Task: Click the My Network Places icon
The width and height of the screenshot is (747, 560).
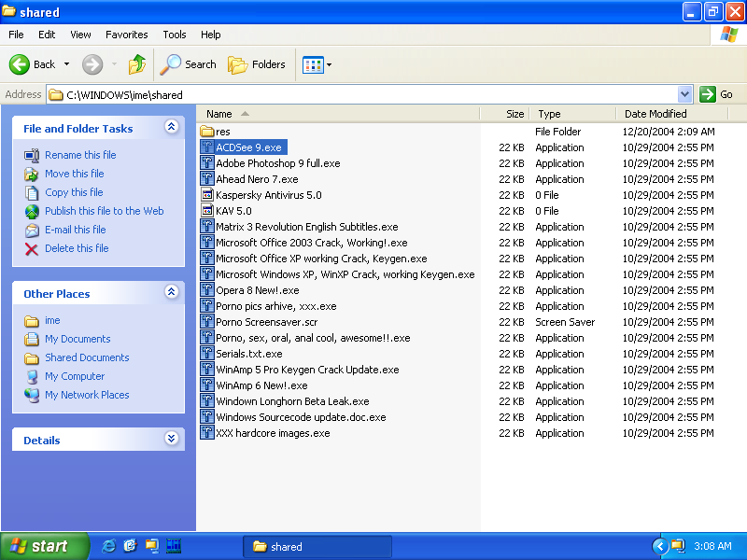Action: pos(32,395)
